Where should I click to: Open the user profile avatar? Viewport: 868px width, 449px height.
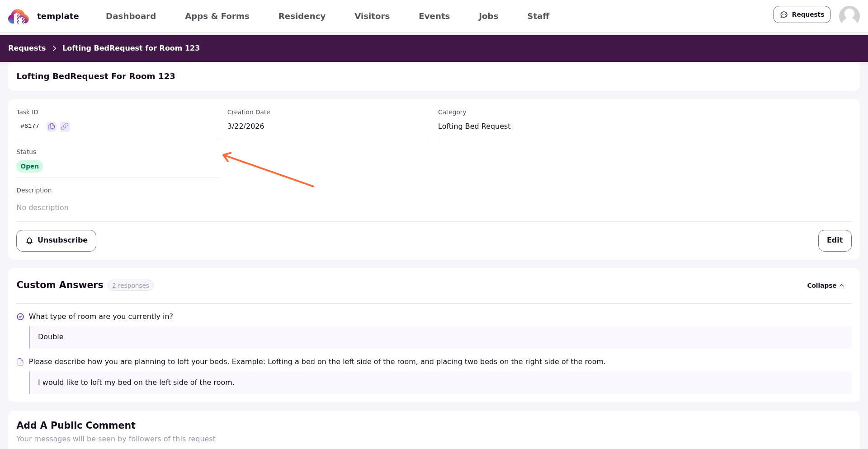pyautogui.click(x=849, y=16)
